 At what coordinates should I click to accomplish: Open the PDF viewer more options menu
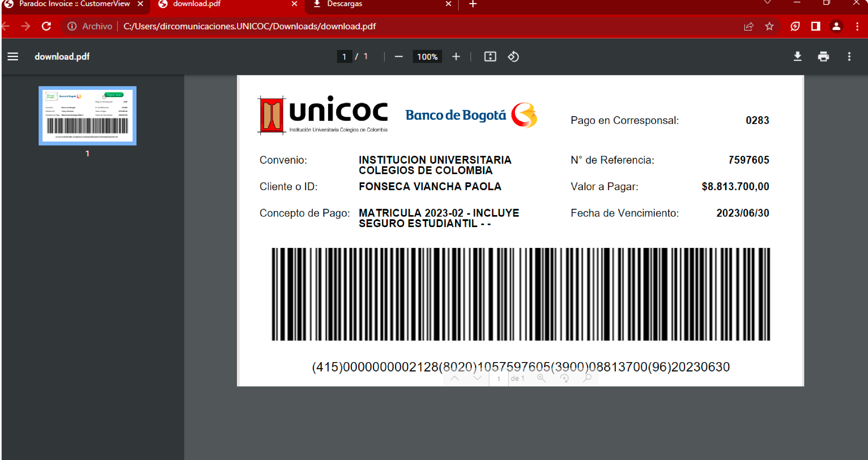pos(849,56)
